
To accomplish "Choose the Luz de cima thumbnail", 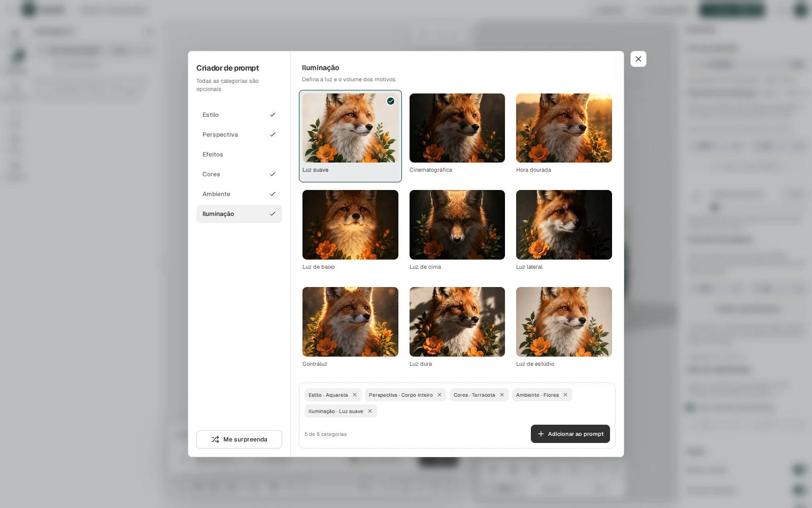I will (x=457, y=225).
